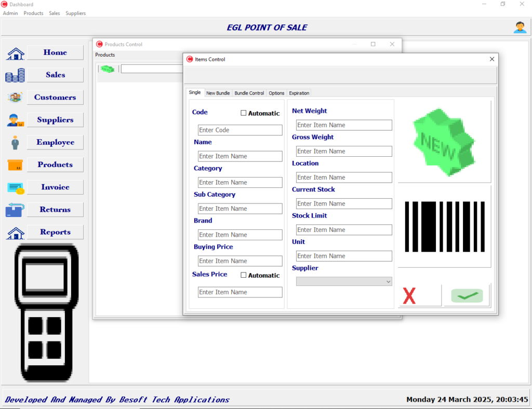The height and width of the screenshot is (409, 532).
Task: Click the green NEW item badge image
Action: pyautogui.click(x=444, y=141)
